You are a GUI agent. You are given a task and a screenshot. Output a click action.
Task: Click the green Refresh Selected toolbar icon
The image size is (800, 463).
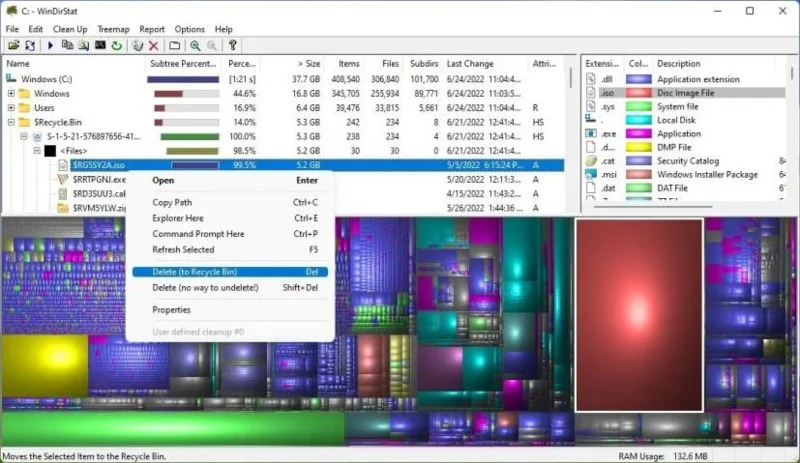pos(116,45)
